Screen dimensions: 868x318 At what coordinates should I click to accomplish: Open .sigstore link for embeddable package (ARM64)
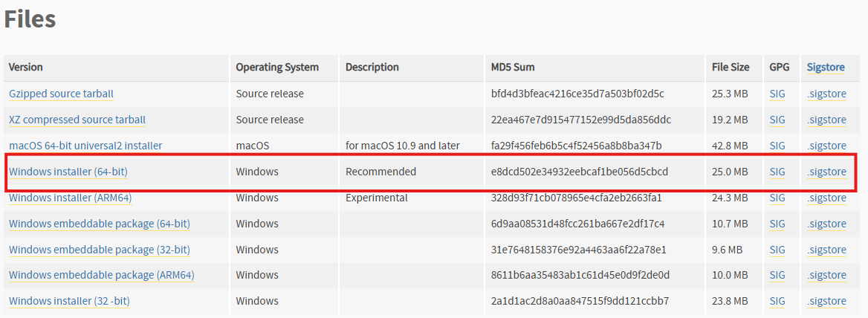[x=826, y=276]
